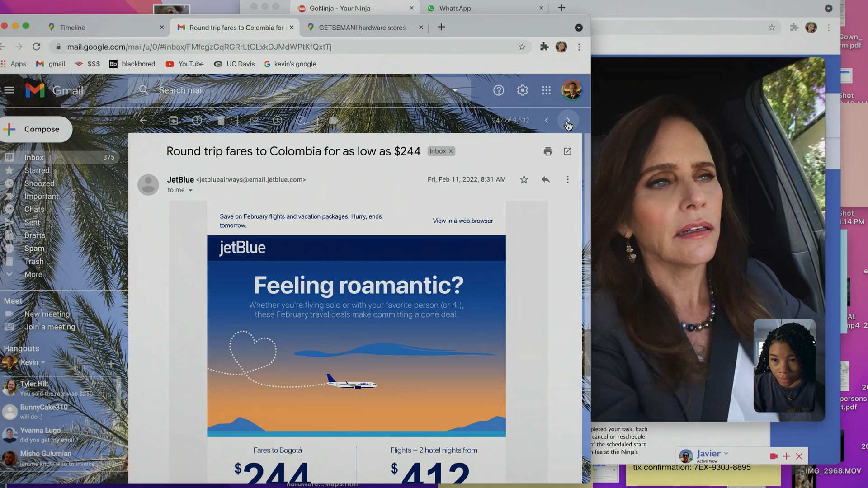Open Gmail settings gear
Image resolution: width=868 pixels, height=488 pixels.
522,90
